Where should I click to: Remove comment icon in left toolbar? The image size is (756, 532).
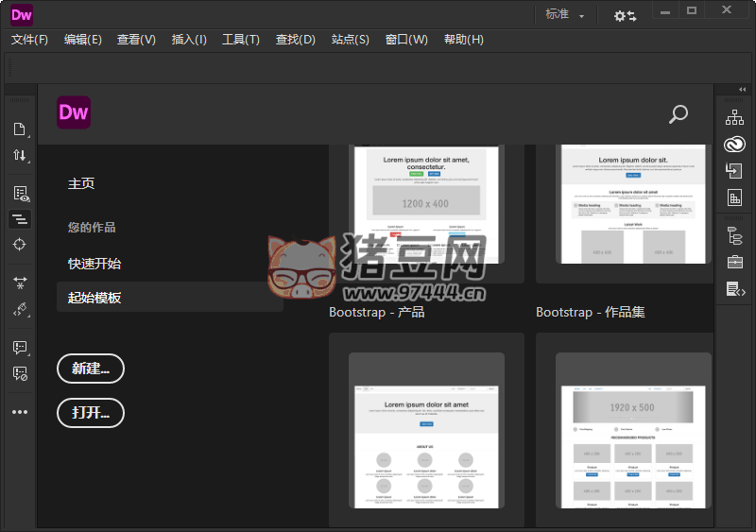pos(20,373)
